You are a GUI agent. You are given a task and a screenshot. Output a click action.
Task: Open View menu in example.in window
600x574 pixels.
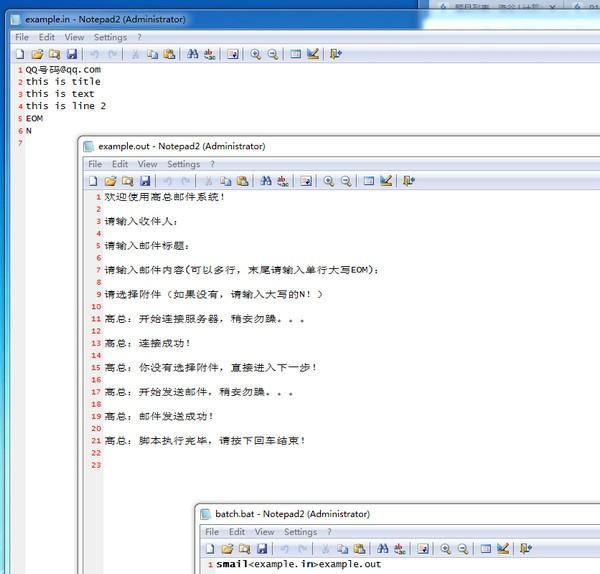(x=74, y=37)
